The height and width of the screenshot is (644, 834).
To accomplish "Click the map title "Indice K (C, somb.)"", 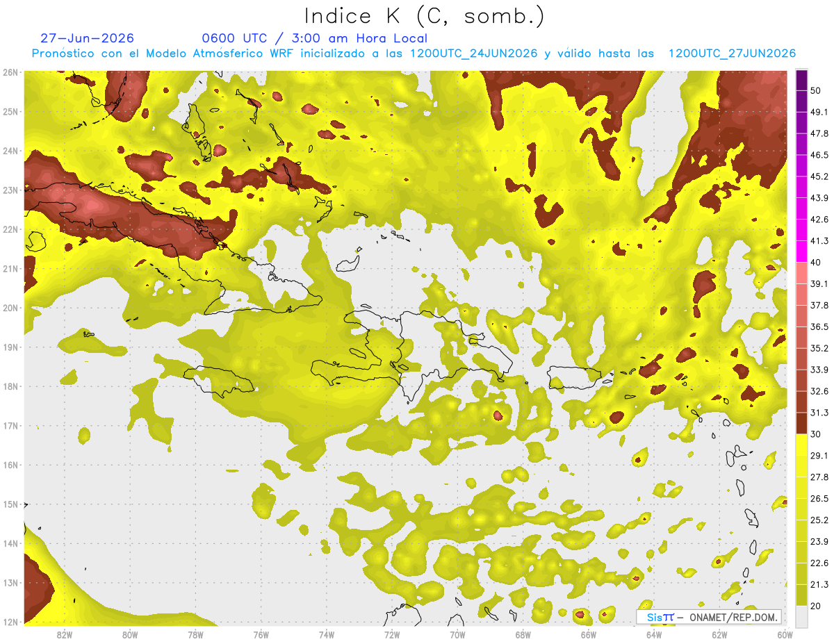I will point(424,17).
